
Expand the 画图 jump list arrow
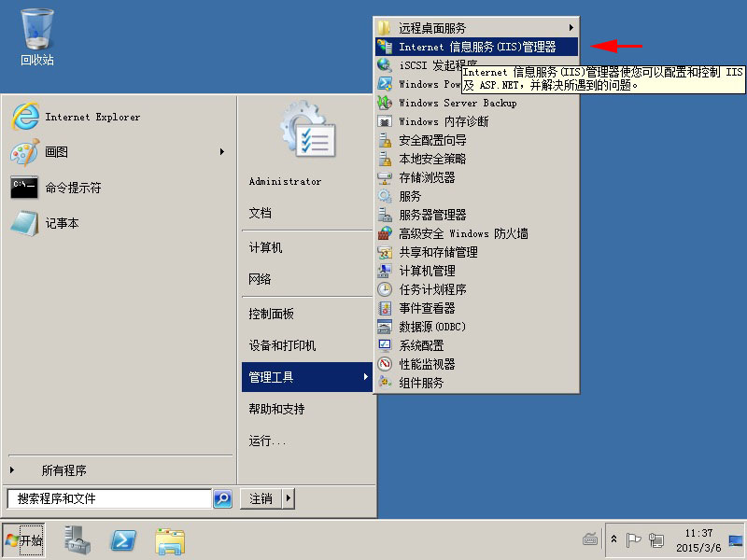click(x=222, y=152)
